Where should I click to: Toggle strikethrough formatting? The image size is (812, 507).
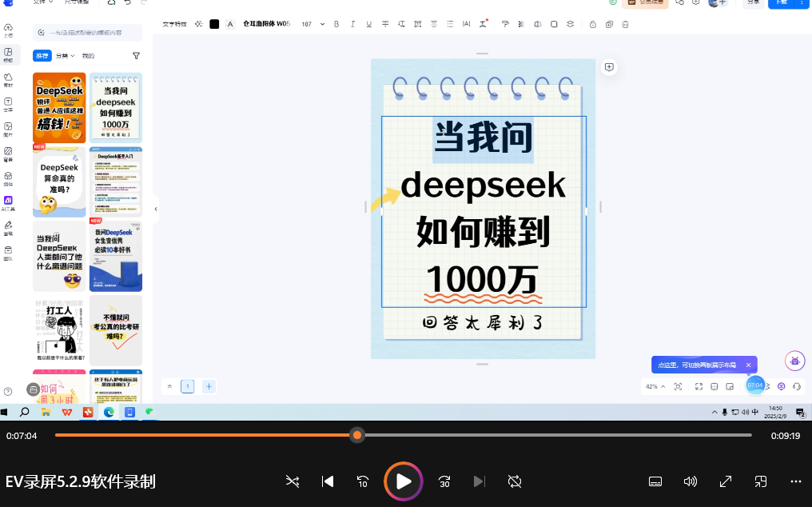(x=385, y=24)
